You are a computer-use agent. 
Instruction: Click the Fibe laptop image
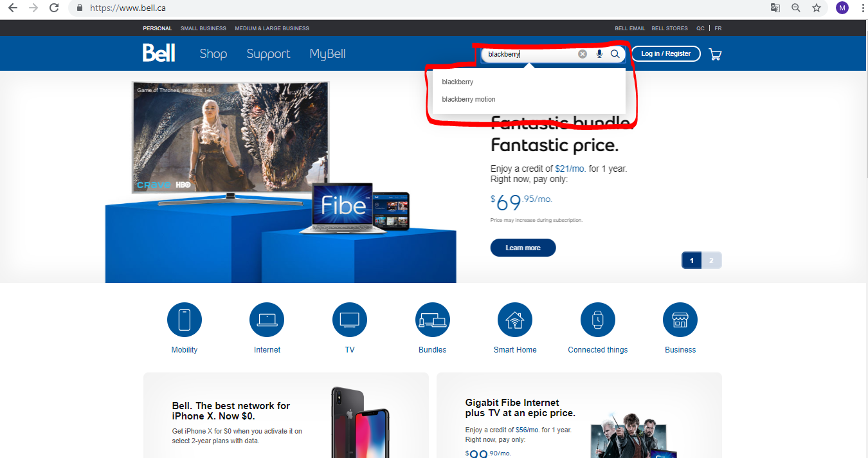[x=343, y=208]
